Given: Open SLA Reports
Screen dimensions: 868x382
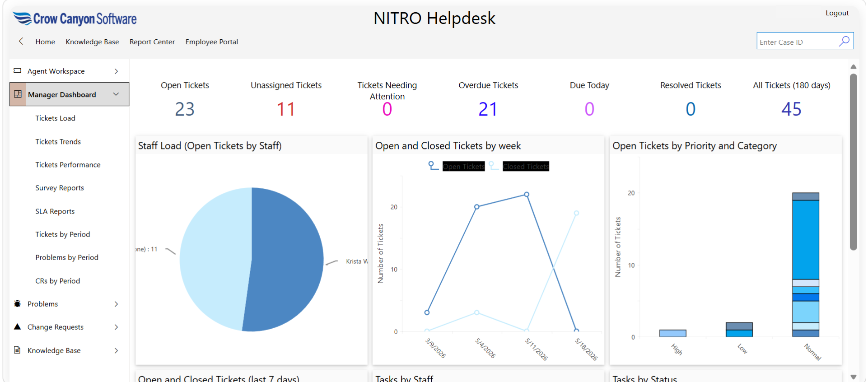Looking at the screenshot, I should click(x=55, y=211).
